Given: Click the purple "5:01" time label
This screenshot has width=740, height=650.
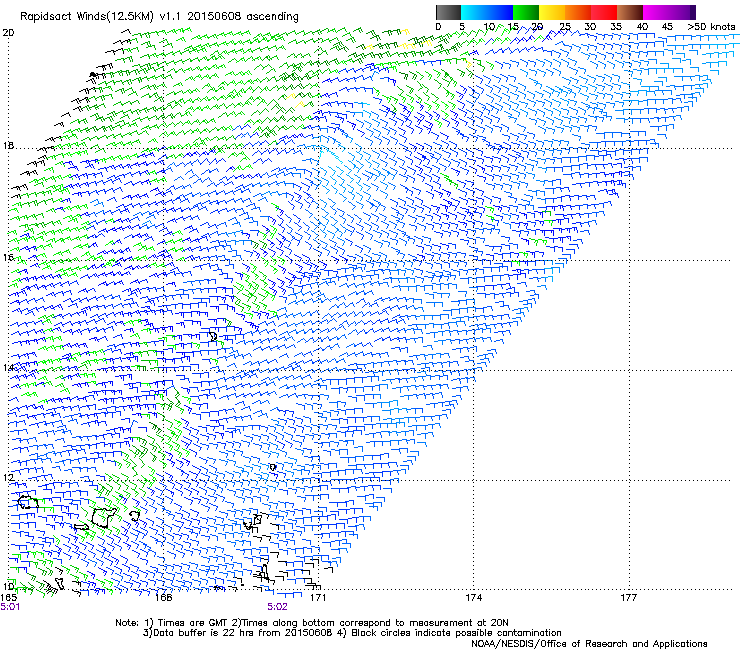Looking at the screenshot, I should click(x=10, y=607).
